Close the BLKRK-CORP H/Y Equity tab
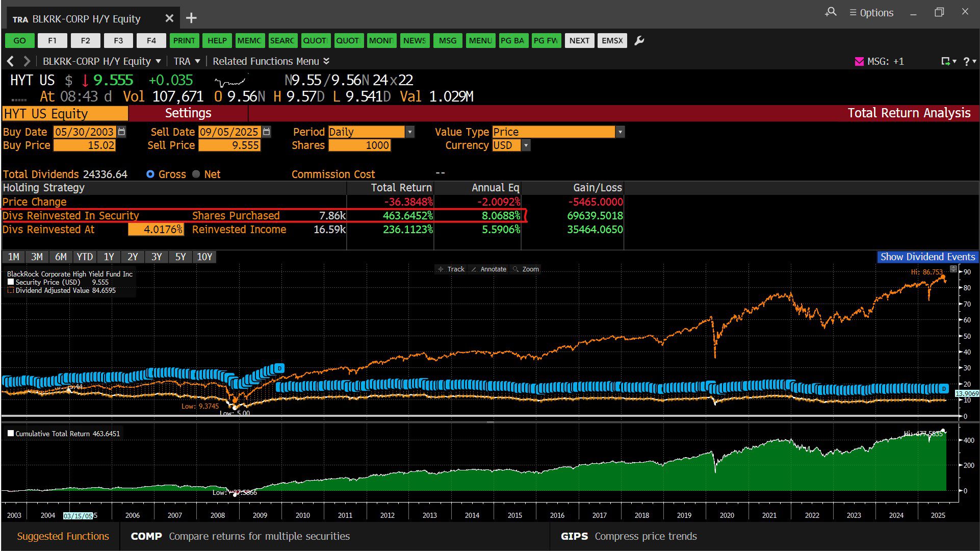 click(x=169, y=18)
